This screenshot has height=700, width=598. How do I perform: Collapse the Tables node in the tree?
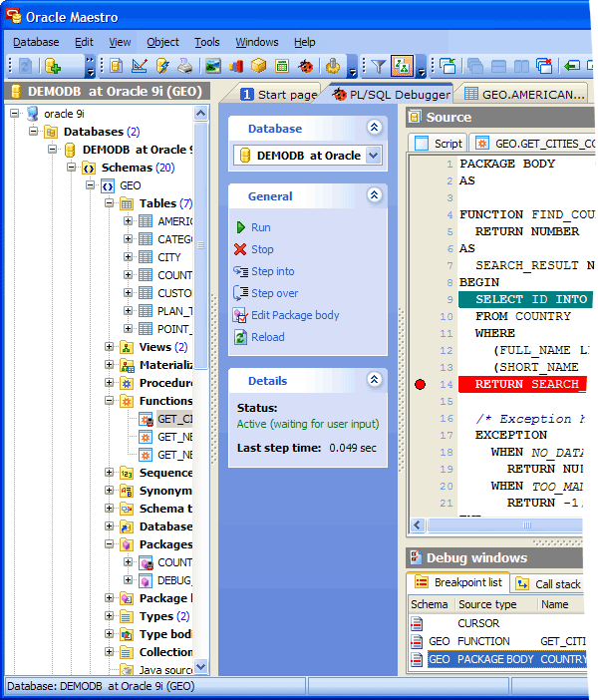[x=110, y=203]
